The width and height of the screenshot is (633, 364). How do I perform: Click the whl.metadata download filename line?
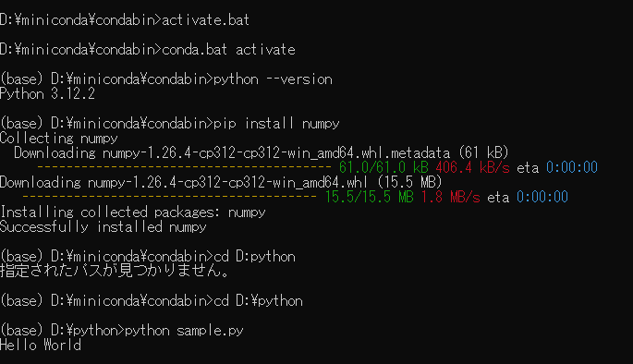262,153
